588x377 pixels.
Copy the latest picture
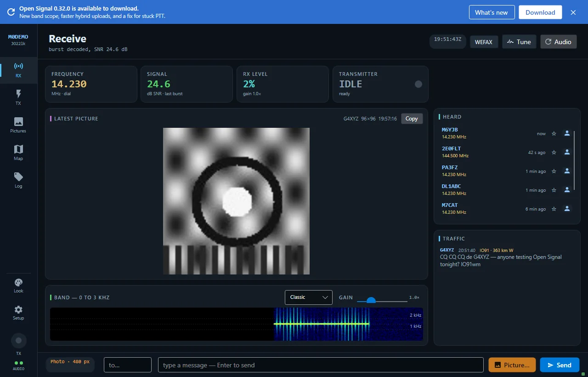point(412,119)
